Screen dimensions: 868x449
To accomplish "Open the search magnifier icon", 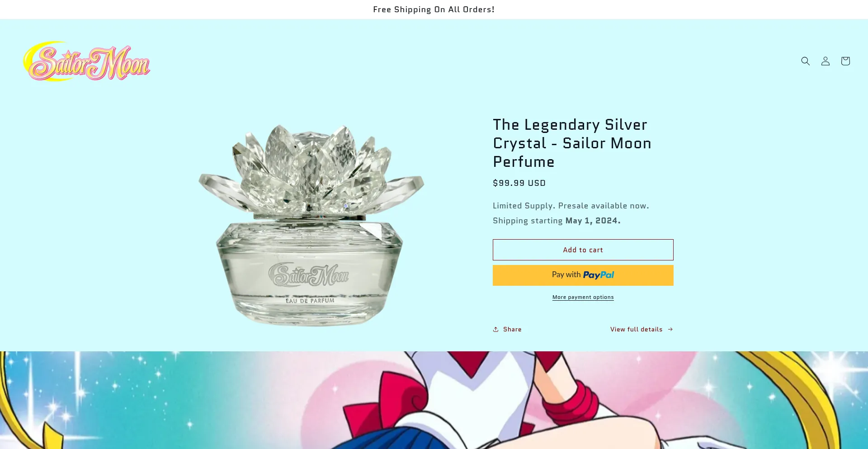I will coord(805,61).
